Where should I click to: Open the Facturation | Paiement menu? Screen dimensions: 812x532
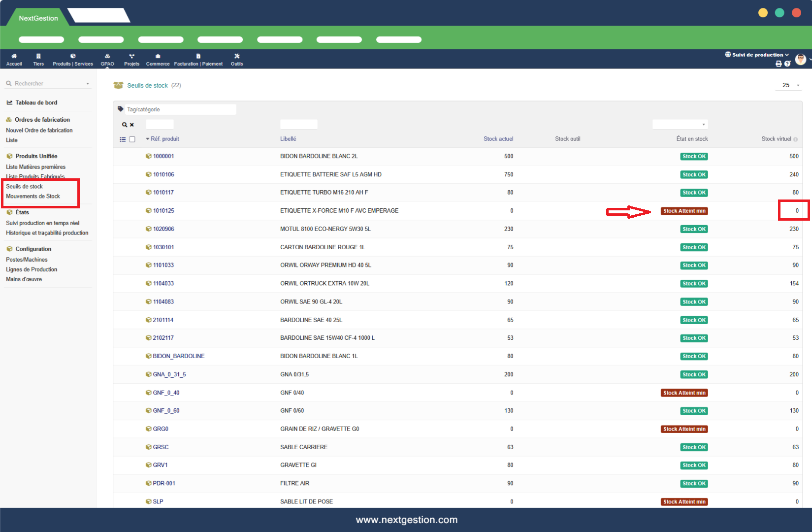[198, 60]
